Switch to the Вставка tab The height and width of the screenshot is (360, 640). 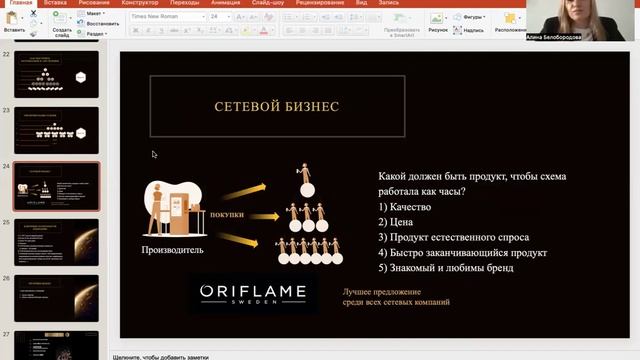(55, 3)
